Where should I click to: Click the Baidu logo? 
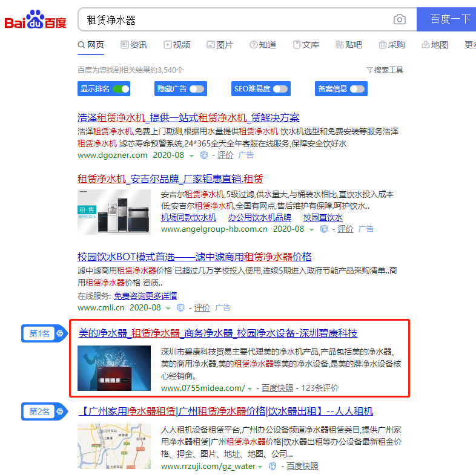35,19
